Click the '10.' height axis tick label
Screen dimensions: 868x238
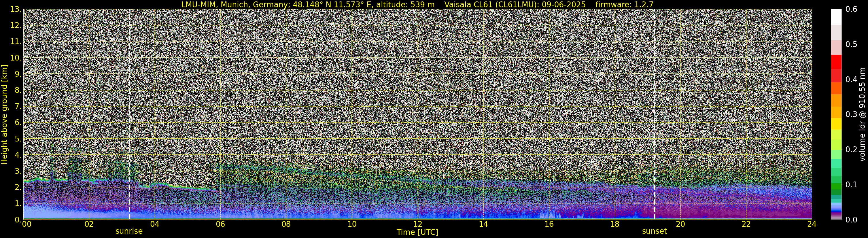tap(16, 58)
